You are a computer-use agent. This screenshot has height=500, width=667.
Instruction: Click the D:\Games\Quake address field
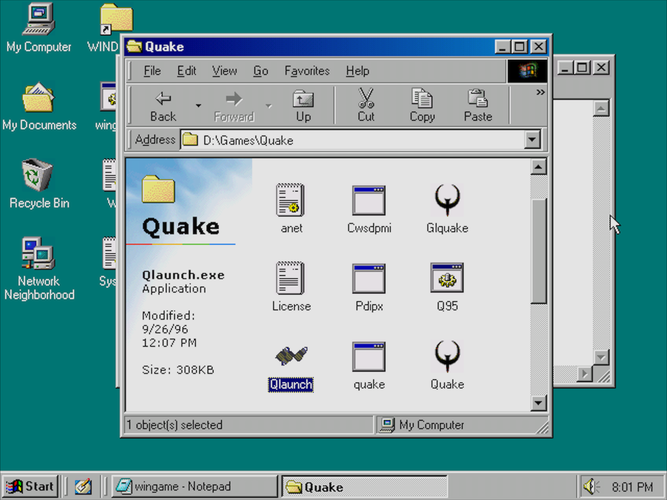[350, 141]
